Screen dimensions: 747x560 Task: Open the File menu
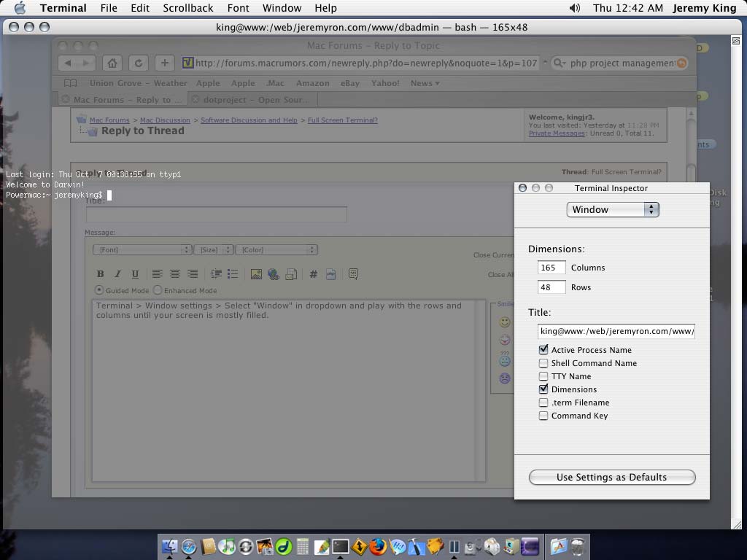click(109, 7)
